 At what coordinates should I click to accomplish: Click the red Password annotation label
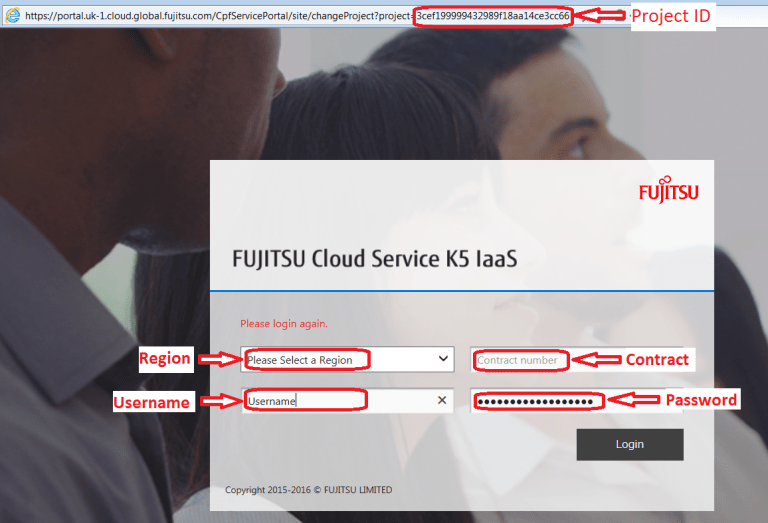(x=701, y=400)
